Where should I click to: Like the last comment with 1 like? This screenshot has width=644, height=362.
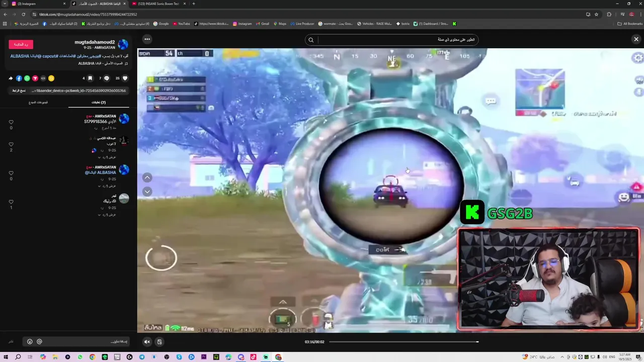(11, 202)
